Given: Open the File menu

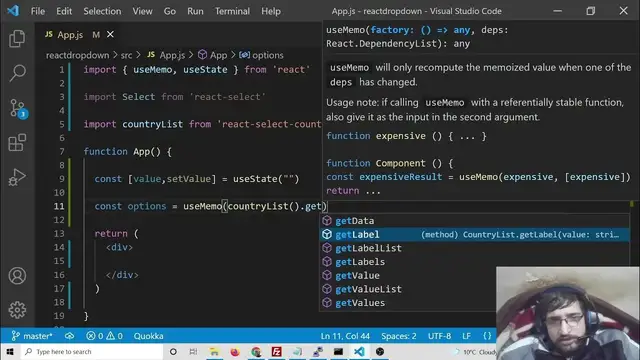Looking at the screenshot, I should coord(38,11).
